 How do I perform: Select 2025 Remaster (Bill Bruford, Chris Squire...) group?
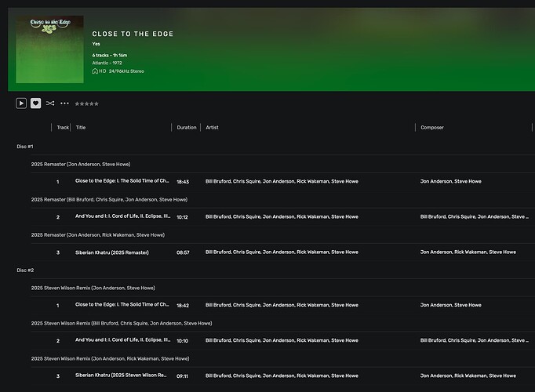coord(109,200)
